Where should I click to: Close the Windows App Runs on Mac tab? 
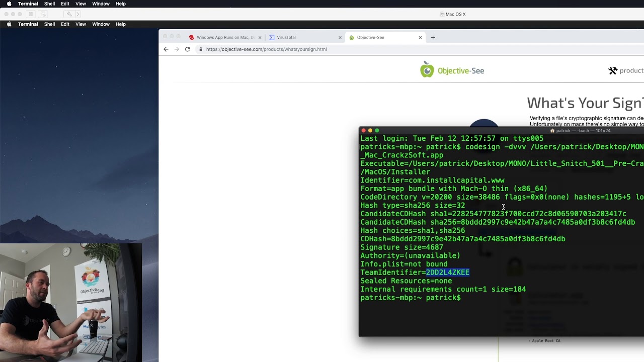pos(259,37)
